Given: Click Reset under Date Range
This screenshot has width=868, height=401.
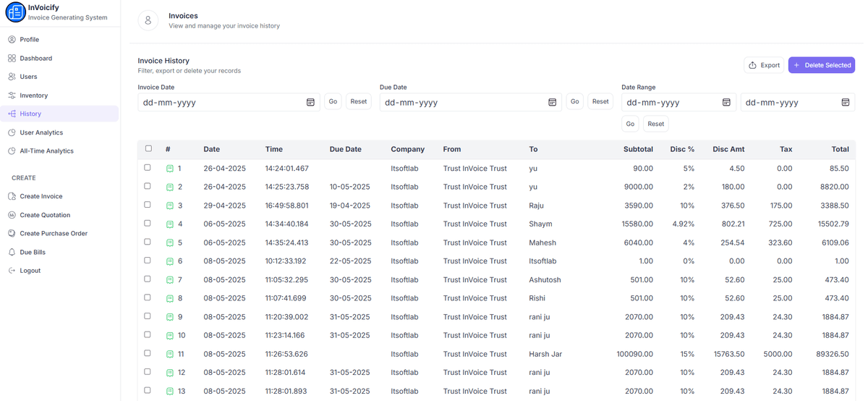Looking at the screenshot, I should (x=656, y=124).
